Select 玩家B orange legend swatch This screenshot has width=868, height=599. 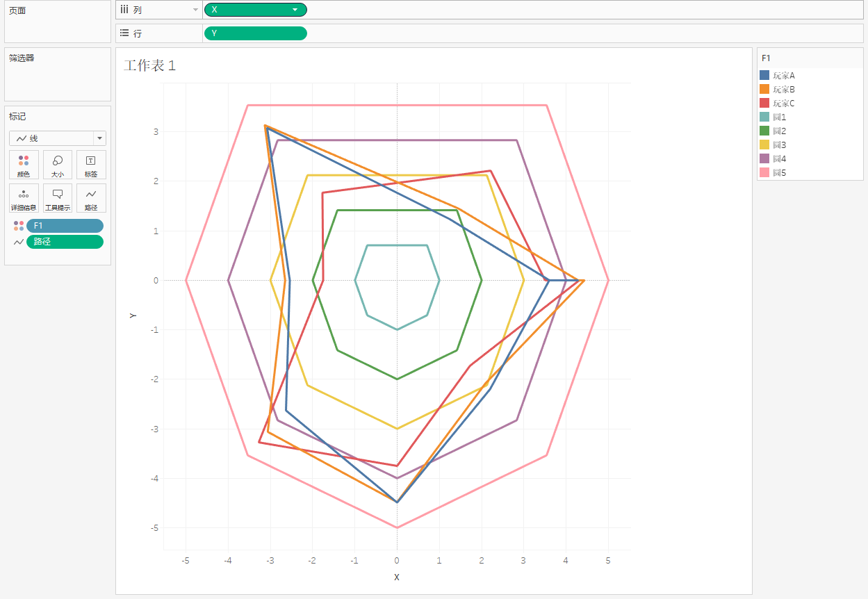coord(764,89)
